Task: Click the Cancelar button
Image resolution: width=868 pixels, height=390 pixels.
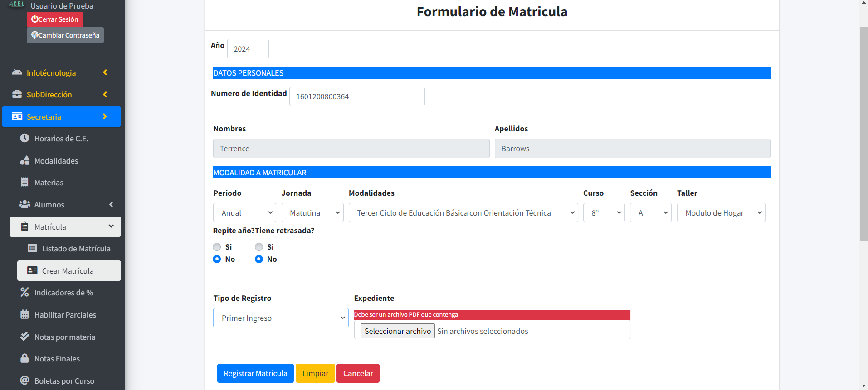Action: pyautogui.click(x=358, y=373)
